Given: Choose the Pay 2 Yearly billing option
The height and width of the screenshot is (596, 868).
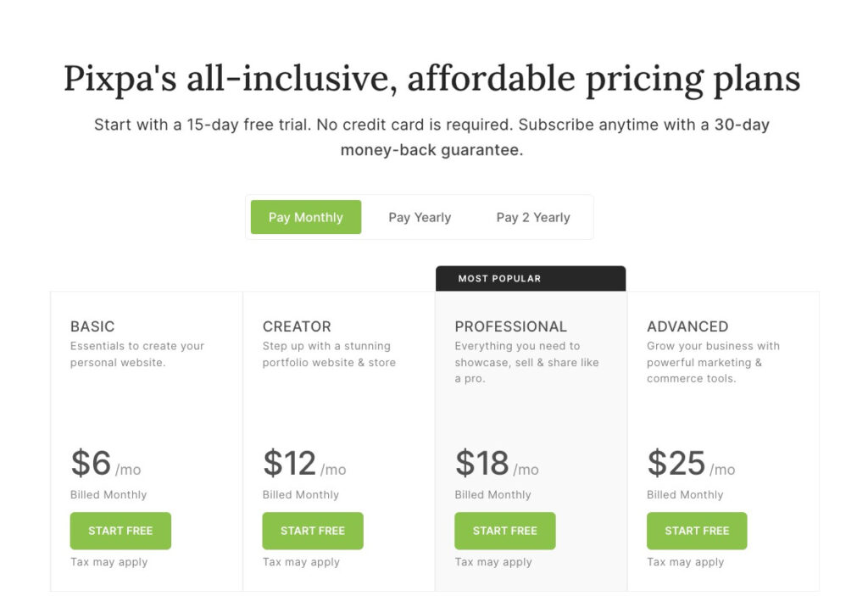Looking at the screenshot, I should (533, 217).
